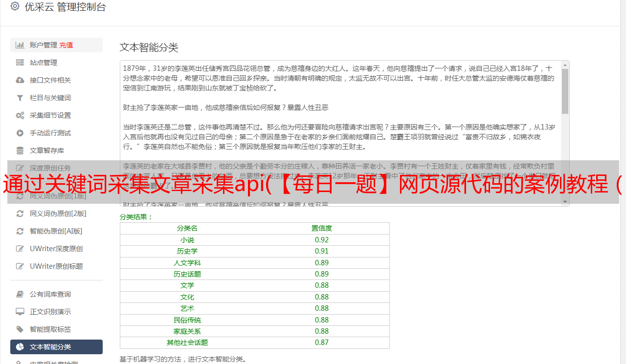The height and width of the screenshot is (364, 626).
Task: Click the filter funnel icon for 栏目与关键词
Action: [x=20, y=98]
